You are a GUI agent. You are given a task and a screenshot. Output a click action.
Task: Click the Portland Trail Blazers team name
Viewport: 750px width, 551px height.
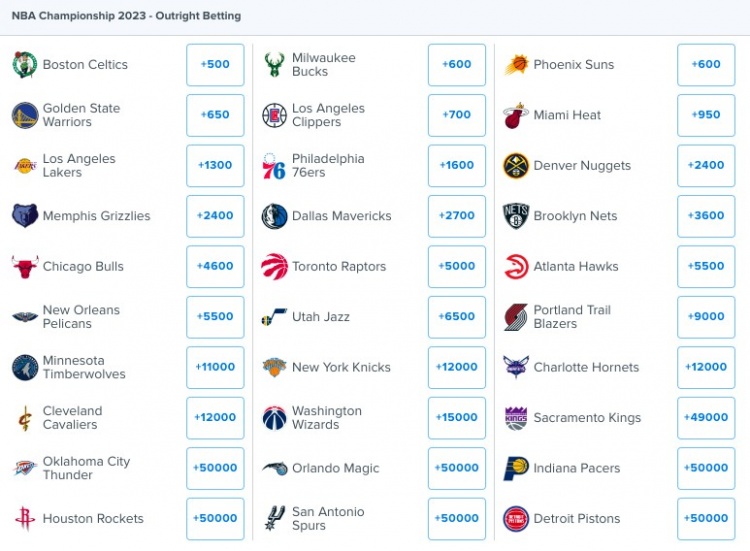572,317
